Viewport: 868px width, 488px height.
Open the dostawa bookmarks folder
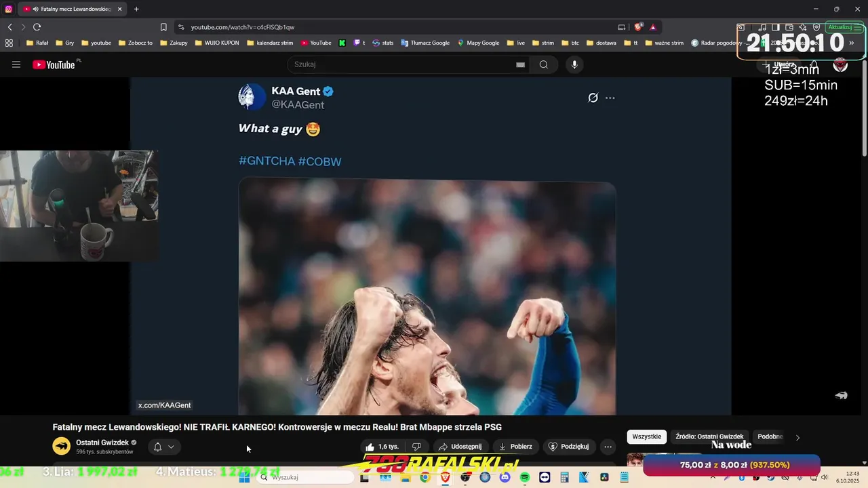coord(601,43)
